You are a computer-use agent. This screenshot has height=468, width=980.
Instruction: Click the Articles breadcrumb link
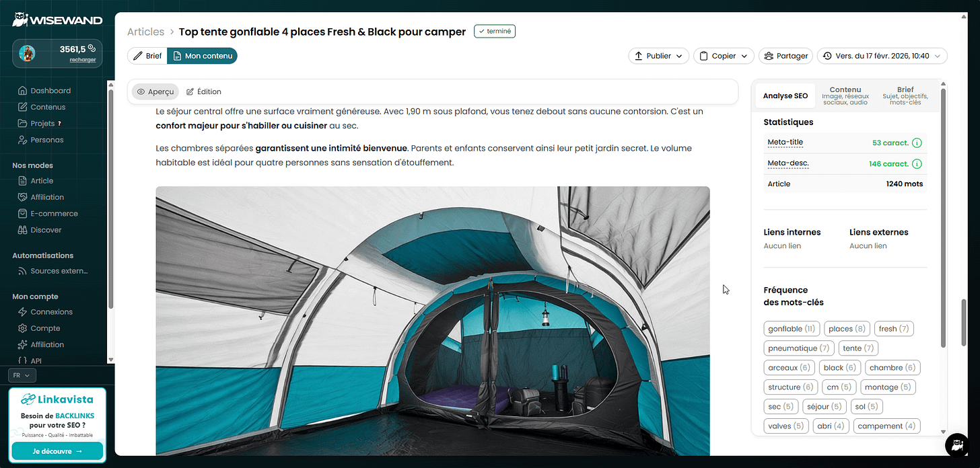pyautogui.click(x=145, y=32)
